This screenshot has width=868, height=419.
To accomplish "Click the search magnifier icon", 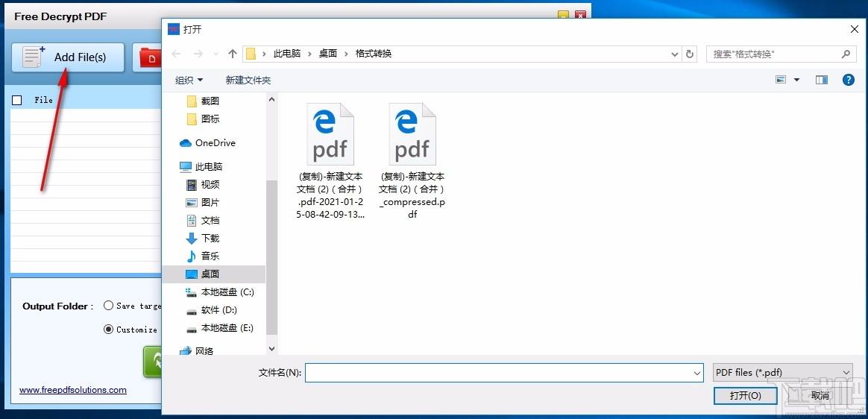I will click(846, 54).
